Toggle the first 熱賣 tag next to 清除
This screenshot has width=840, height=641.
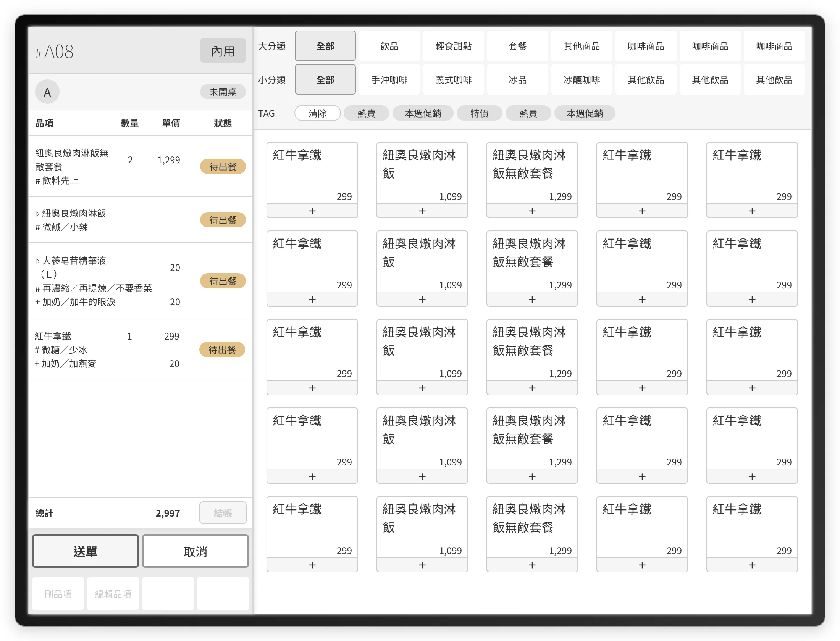366,113
